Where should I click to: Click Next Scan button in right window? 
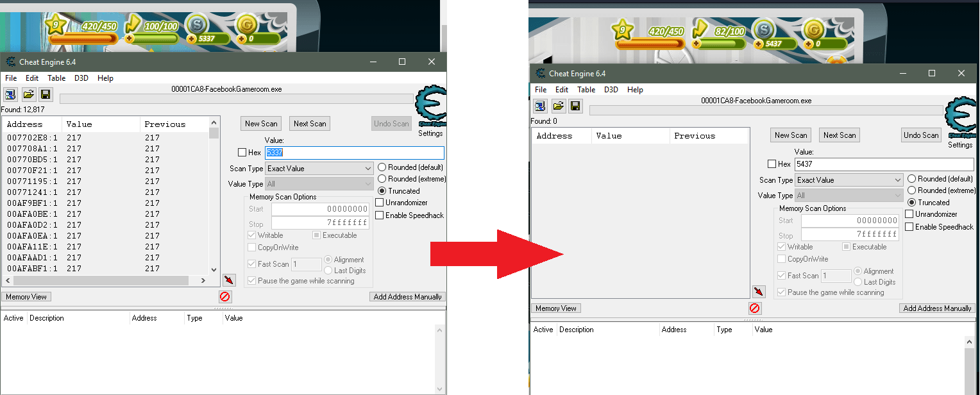[x=840, y=135]
